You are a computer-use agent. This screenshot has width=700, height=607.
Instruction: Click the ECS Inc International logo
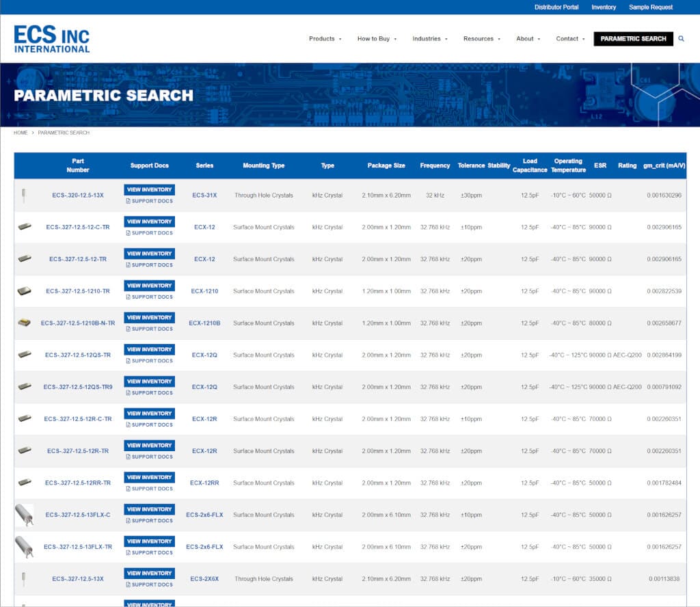point(52,39)
